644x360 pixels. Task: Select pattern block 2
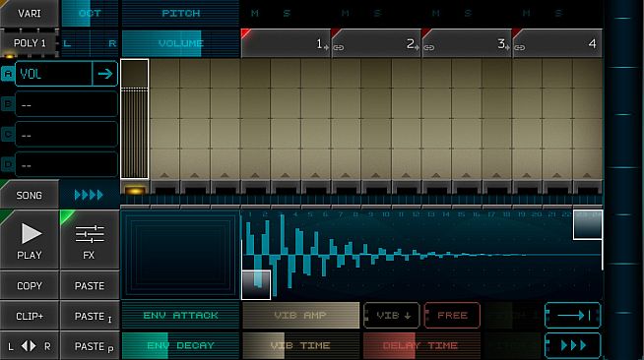[376, 43]
